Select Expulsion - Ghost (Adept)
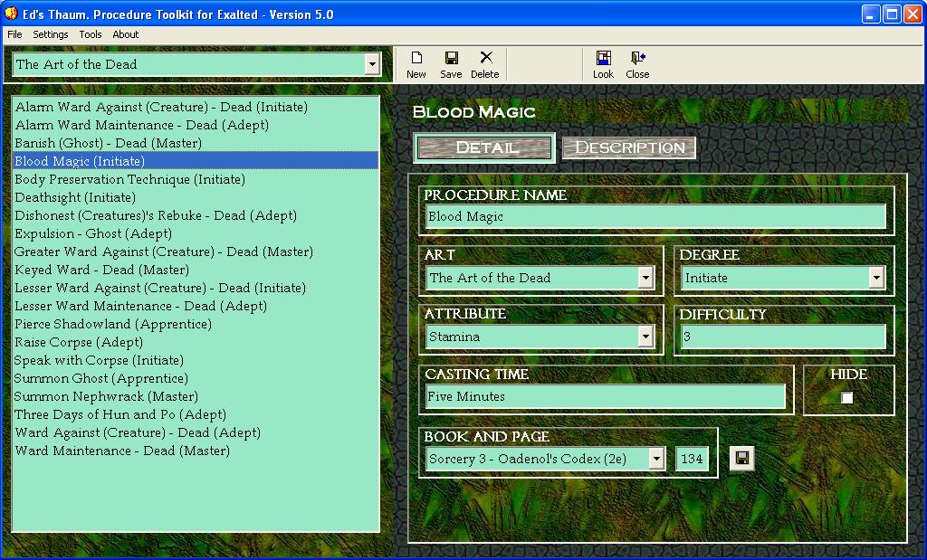Screen dimensions: 927x560 pyautogui.click(x=196, y=233)
